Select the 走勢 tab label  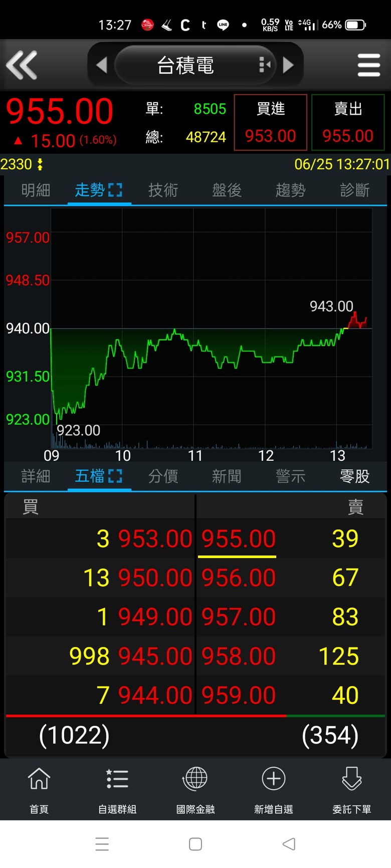90,190
